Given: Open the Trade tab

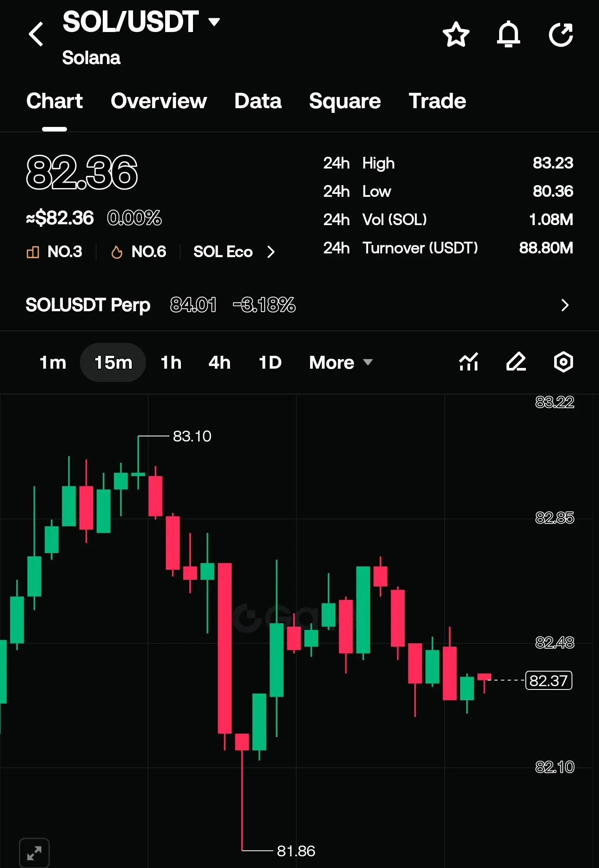Looking at the screenshot, I should pyautogui.click(x=437, y=101).
